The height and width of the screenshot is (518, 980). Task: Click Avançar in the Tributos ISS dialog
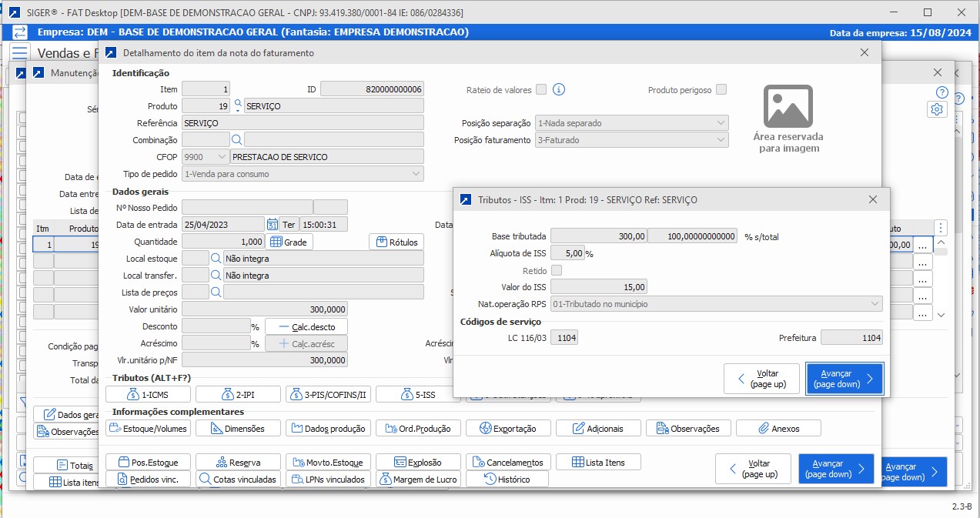(844, 379)
